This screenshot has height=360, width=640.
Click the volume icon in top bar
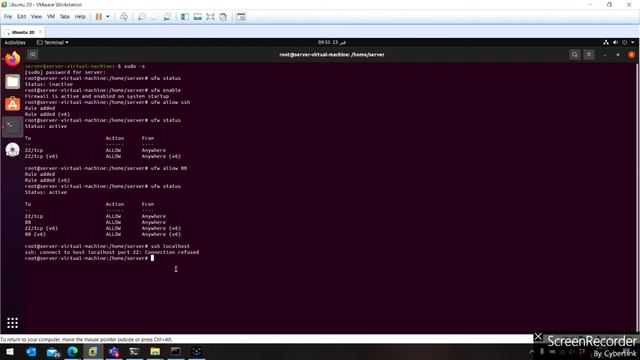pos(615,42)
